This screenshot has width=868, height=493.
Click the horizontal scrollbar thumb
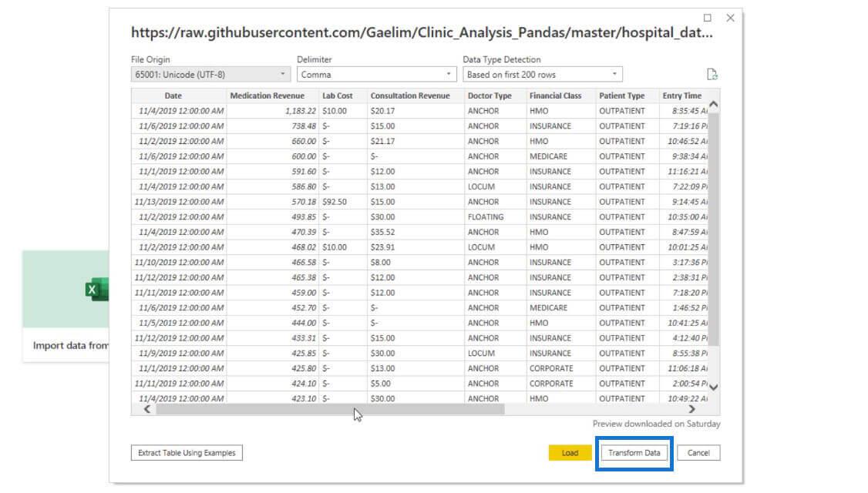[x=330, y=410]
